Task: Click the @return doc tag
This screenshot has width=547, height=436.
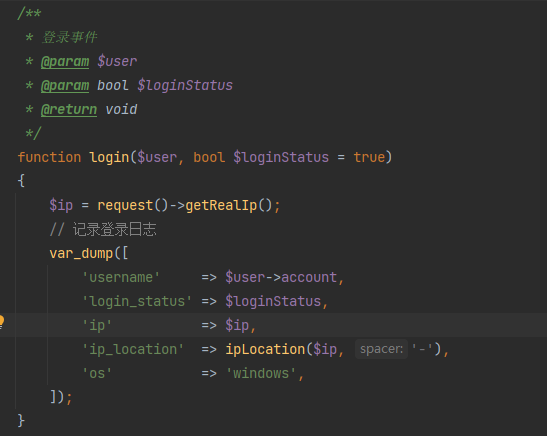Action: point(69,110)
